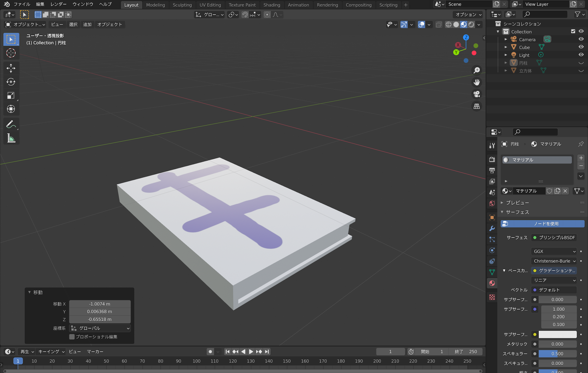Click the white subsurface color swatch
588x373 pixels.
(x=557, y=334)
